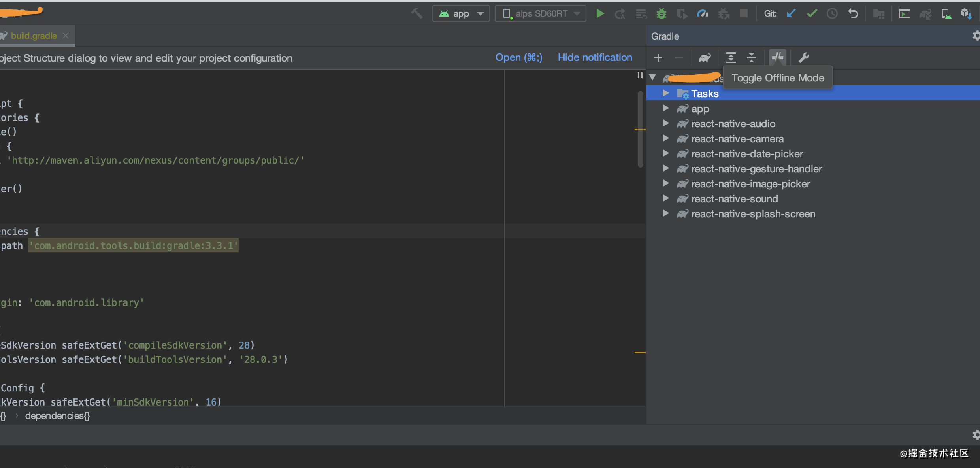The image size is (980, 468).
Task: Expand the react-native-camera tree node
Action: (666, 138)
